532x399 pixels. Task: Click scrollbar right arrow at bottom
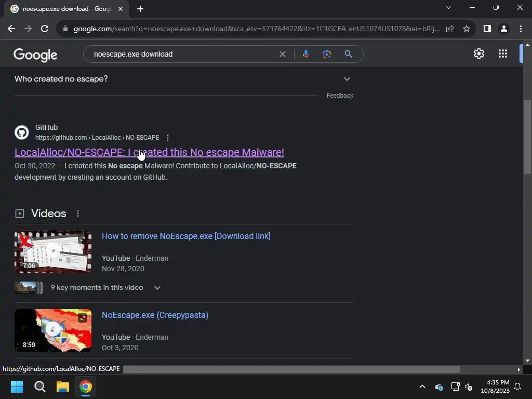(x=519, y=369)
